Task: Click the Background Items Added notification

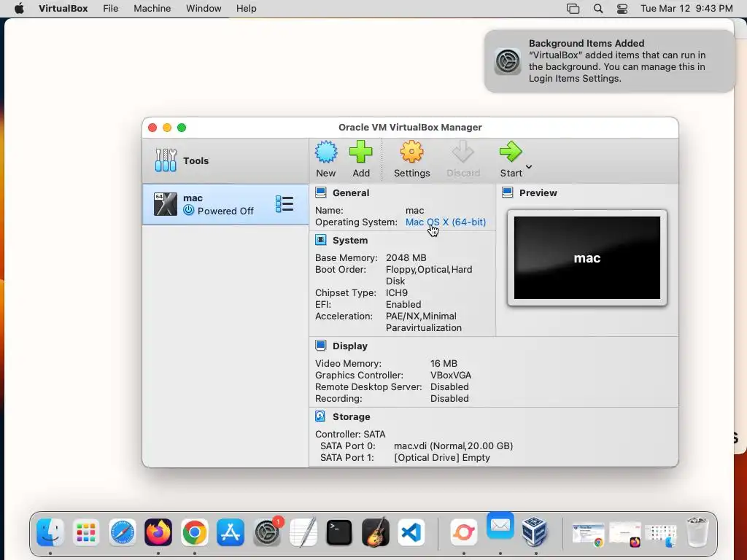Action: (609, 61)
